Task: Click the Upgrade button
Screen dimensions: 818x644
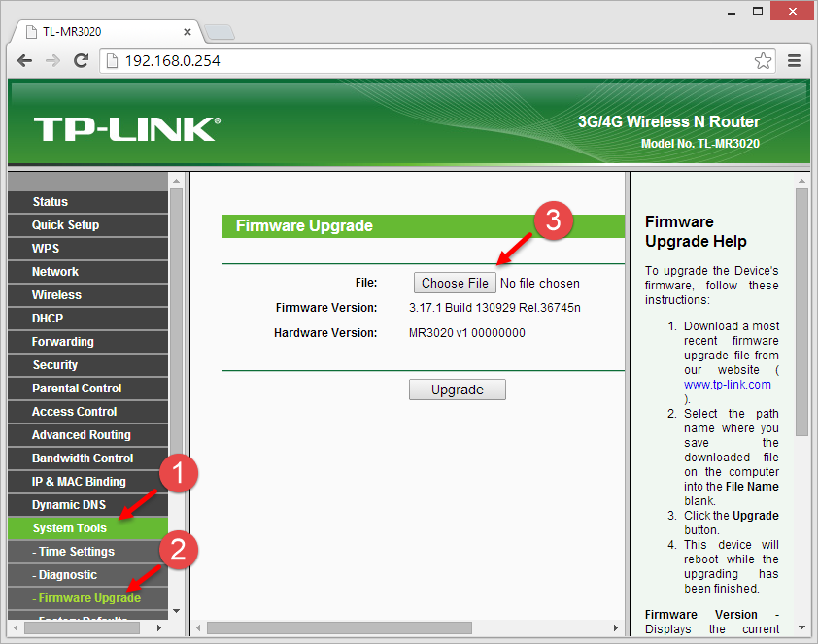Action: pos(458,390)
